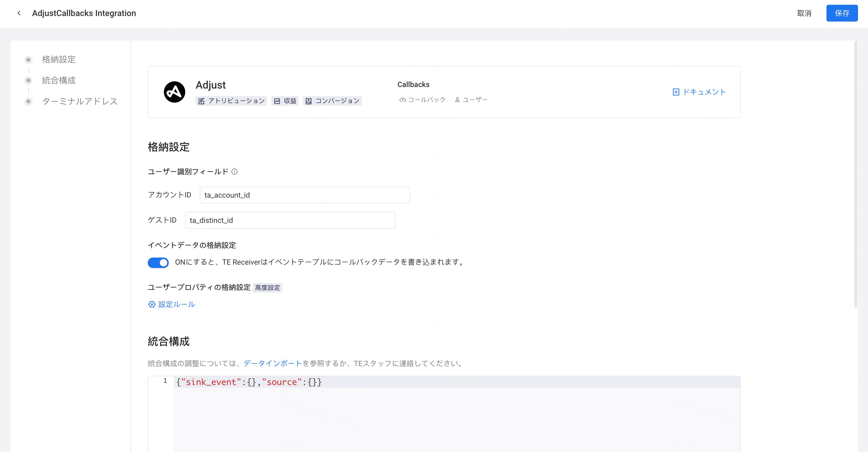The width and height of the screenshot is (868, 452).
Task: Click the 取消 cancel button
Action: (x=804, y=13)
